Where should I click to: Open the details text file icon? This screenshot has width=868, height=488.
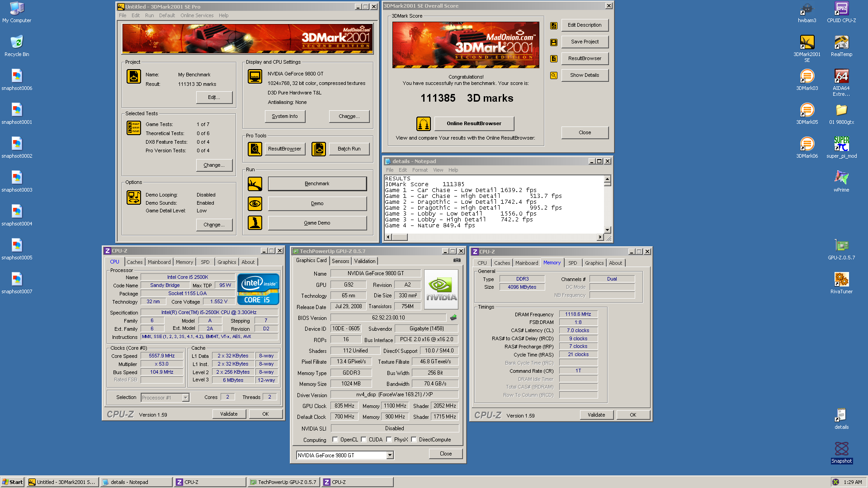pos(841,419)
